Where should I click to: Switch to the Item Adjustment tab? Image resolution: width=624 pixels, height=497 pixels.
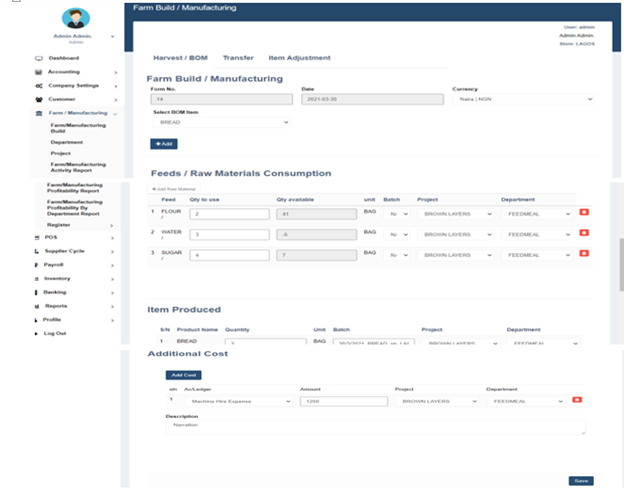click(x=299, y=58)
